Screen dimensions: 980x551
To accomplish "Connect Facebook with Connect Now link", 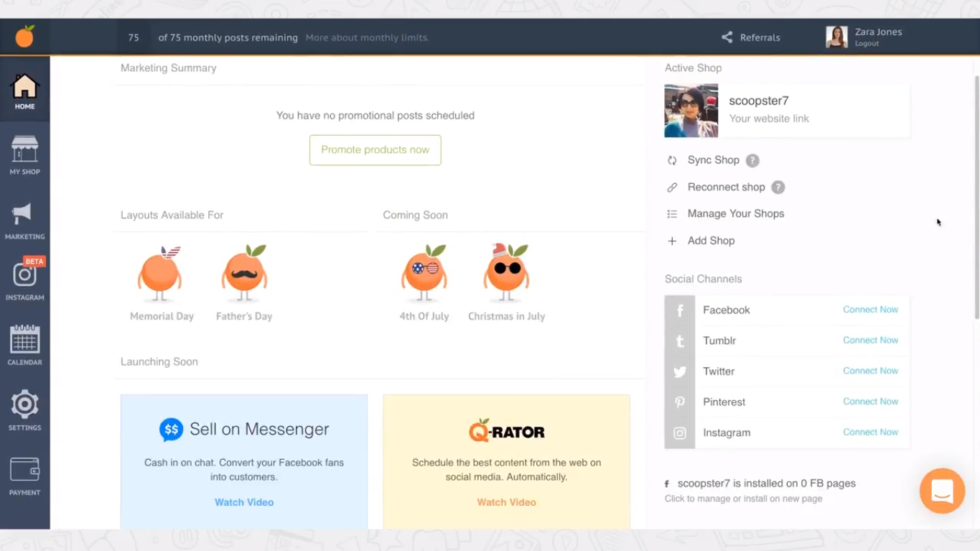I will pyautogui.click(x=870, y=310).
